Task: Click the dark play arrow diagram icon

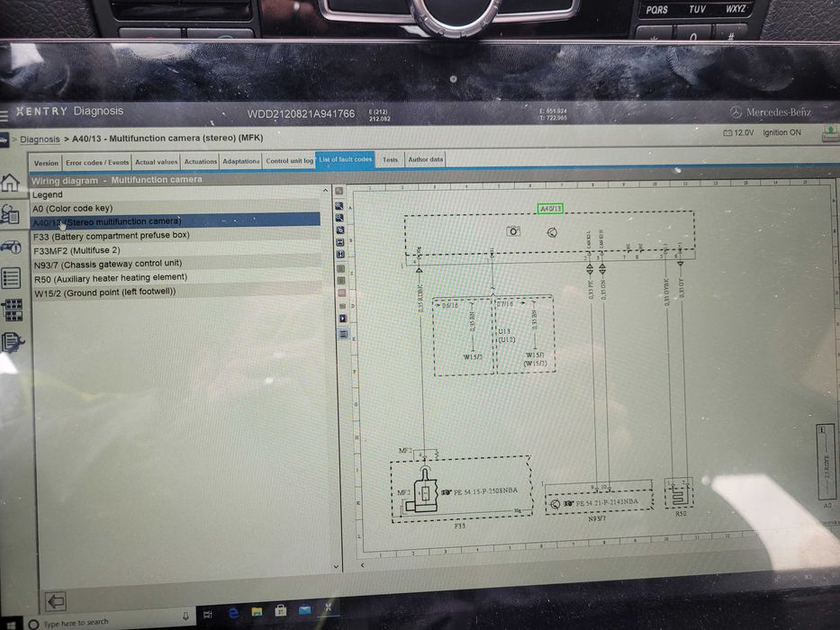Action: (343, 319)
